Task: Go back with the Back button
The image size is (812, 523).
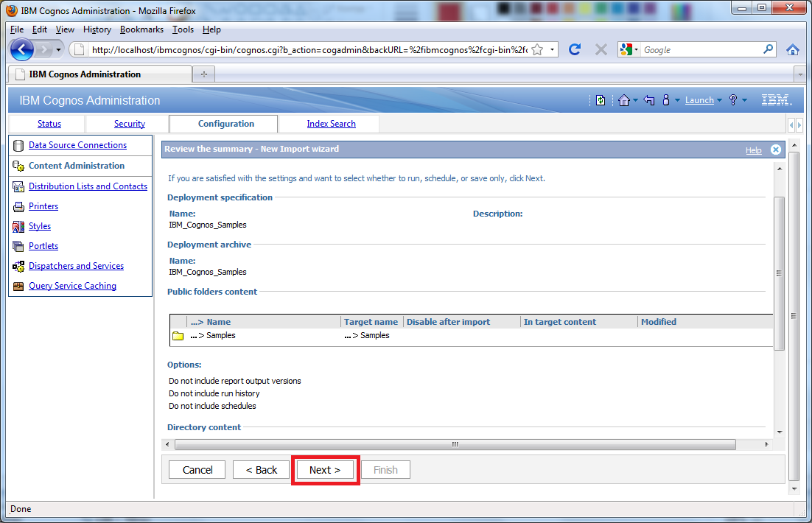Action: coord(261,470)
